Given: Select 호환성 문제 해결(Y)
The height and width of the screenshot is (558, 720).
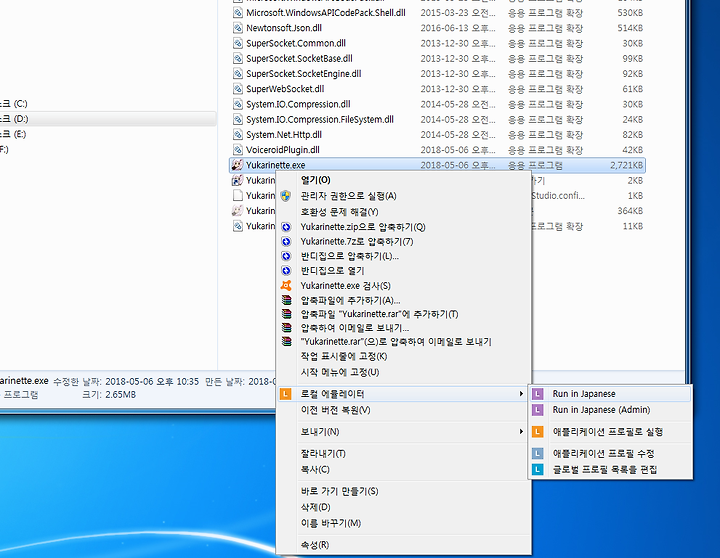Looking at the screenshot, I should [x=404, y=212].
